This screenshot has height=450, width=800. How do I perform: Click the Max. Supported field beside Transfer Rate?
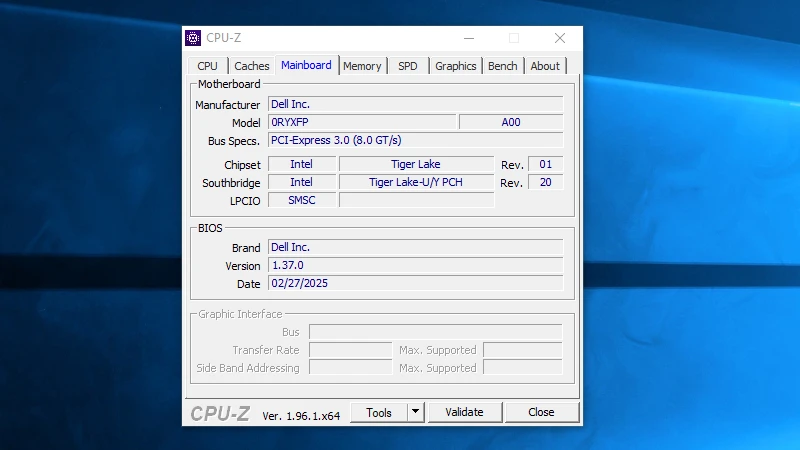point(522,350)
